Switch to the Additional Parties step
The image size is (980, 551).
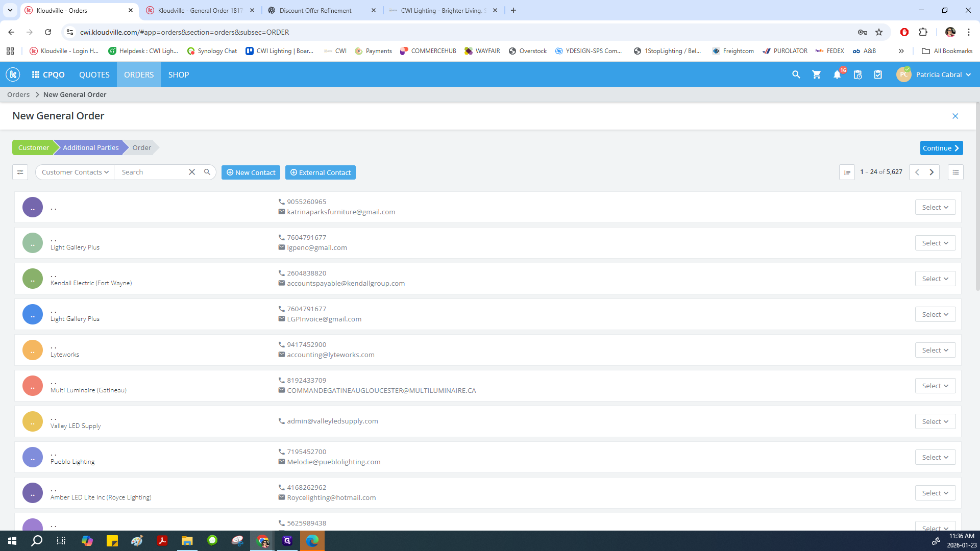coord(90,148)
